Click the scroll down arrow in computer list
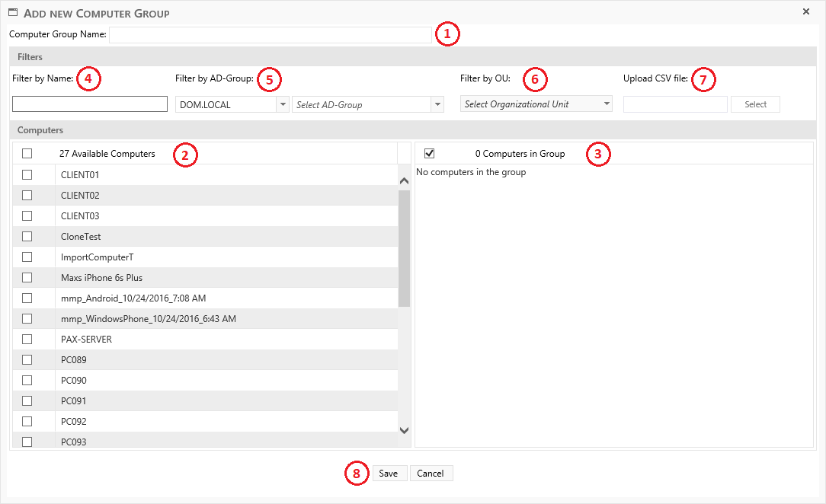 404,430
